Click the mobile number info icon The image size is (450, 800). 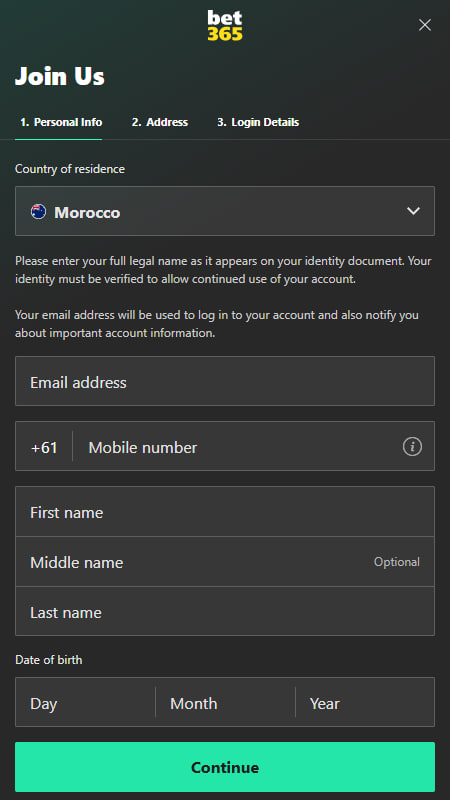pyautogui.click(x=412, y=447)
